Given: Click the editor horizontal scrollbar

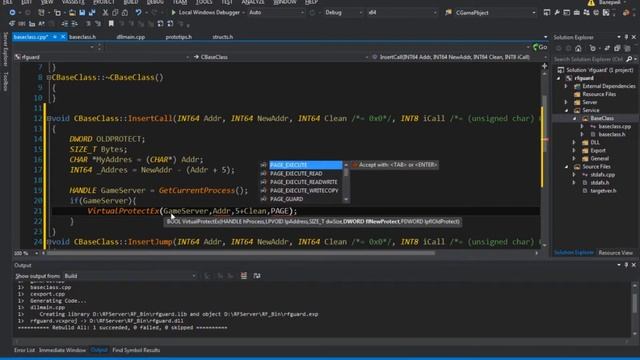Looking at the screenshot, I should pos(241,253).
